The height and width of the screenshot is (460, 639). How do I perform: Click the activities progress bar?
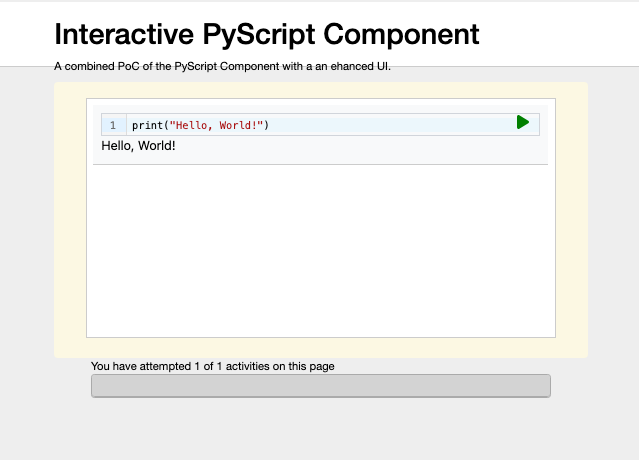tap(321, 385)
